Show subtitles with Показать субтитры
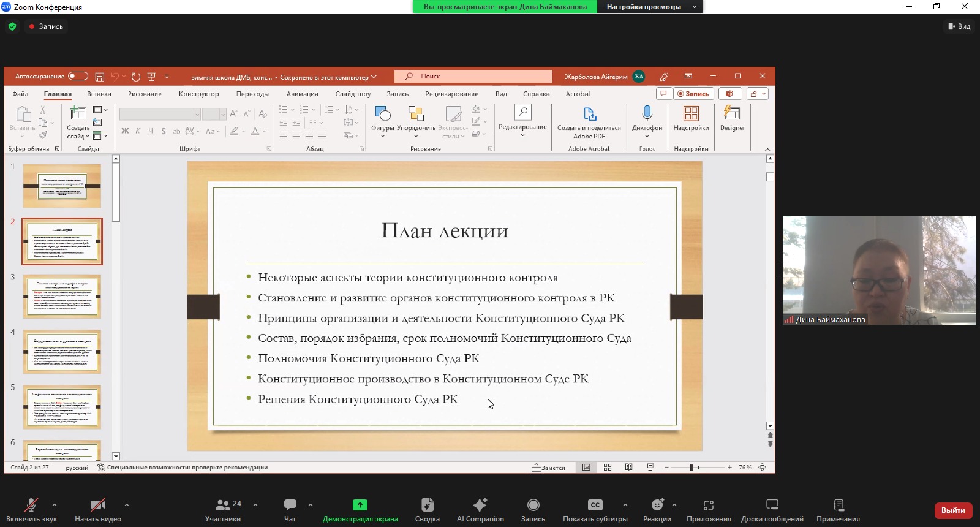 coord(595,510)
